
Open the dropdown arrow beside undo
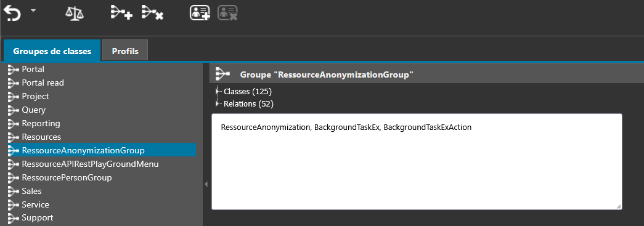[x=33, y=10]
